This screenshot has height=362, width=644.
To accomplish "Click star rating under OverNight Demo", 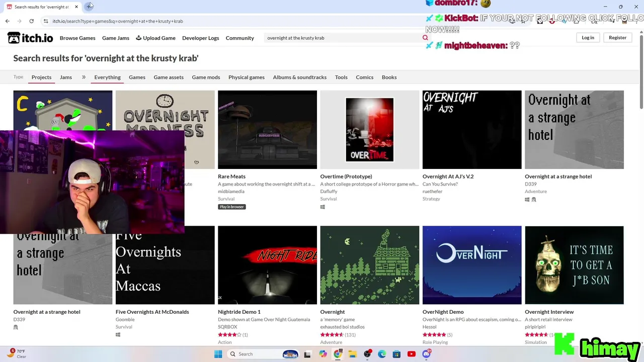I will pos(434,335).
